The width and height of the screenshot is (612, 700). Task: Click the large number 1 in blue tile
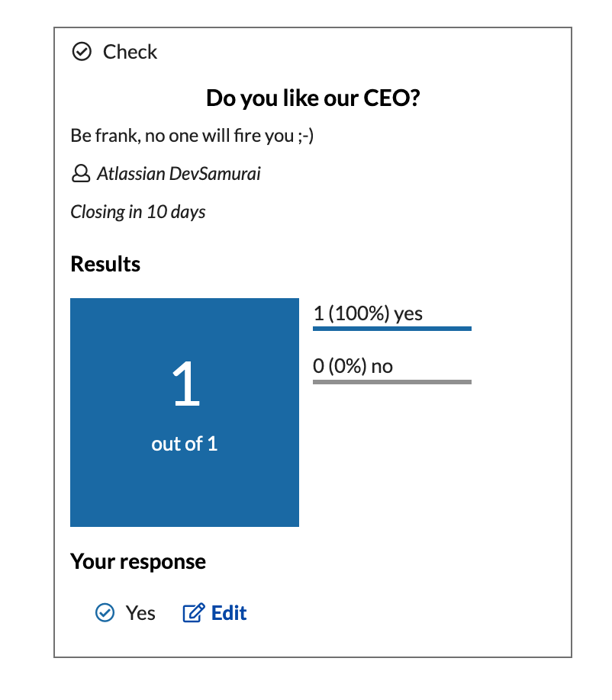(185, 385)
